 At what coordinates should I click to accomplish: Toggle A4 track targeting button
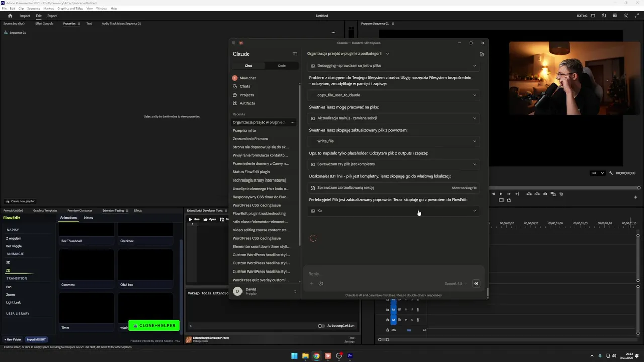point(394,320)
